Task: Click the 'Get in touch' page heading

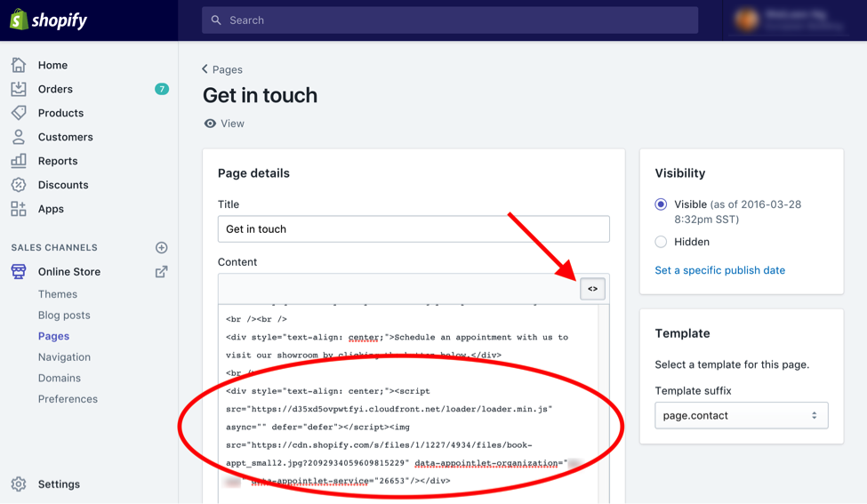Action: (x=260, y=95)
